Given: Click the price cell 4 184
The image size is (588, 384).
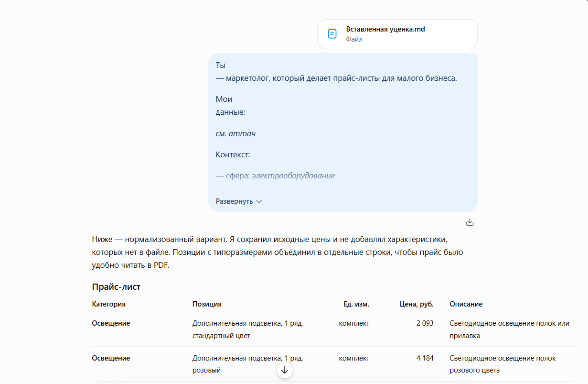Looking at the screenshot, I should pyautogui.click(x=425, y=358).
